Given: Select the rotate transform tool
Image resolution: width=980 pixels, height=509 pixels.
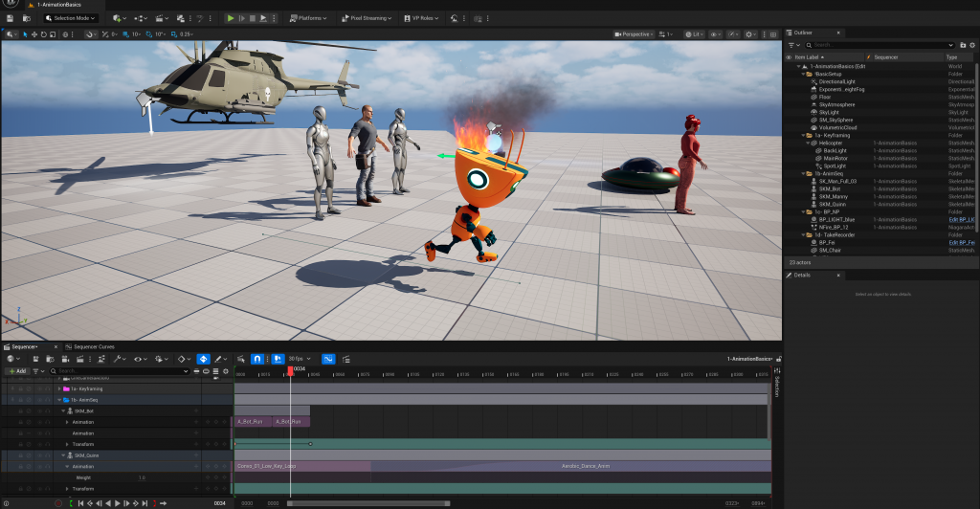Looking at the screenshot, I should pos(44,34).
